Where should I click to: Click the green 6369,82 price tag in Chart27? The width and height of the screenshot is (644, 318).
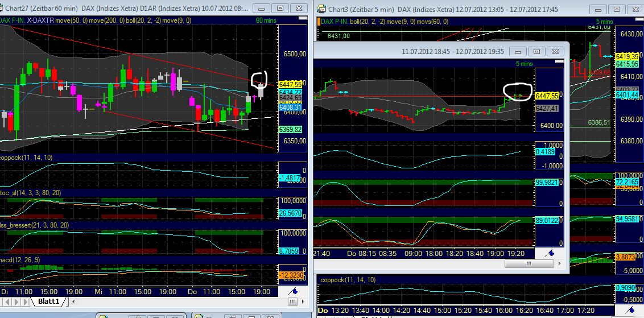point(290,130)
